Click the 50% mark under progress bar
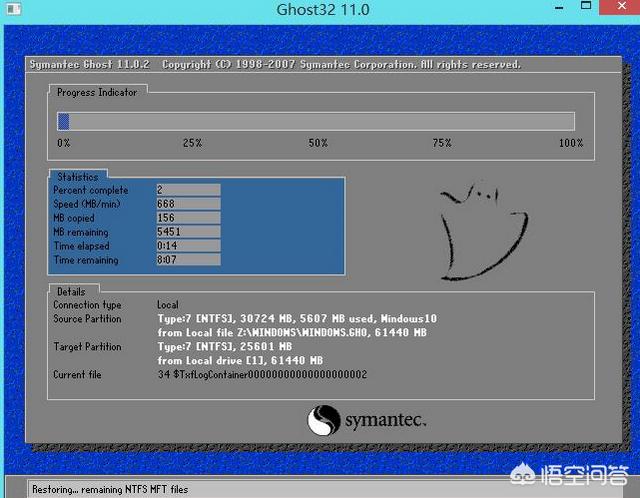 317,143
